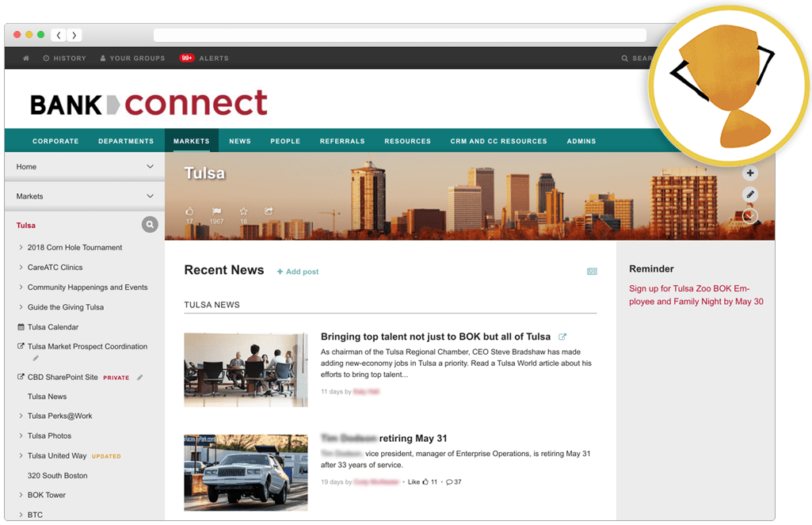Open 320 South Boston sidebar link
This screenshot has width=812, height=525.
tap(58, 476)
